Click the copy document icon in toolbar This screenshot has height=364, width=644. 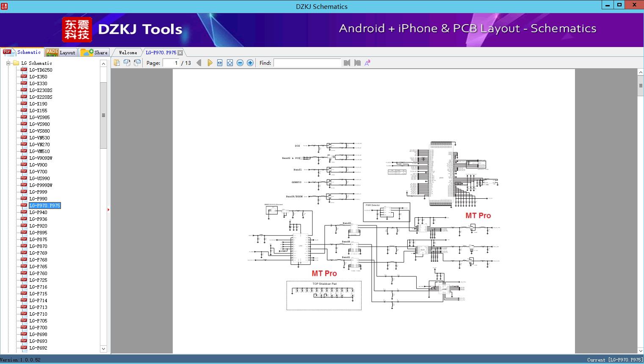(x=117, y=63)
